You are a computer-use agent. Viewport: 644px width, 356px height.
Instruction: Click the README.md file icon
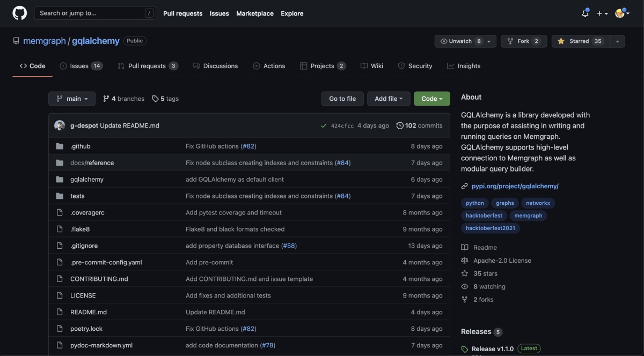tap(60, 313)
